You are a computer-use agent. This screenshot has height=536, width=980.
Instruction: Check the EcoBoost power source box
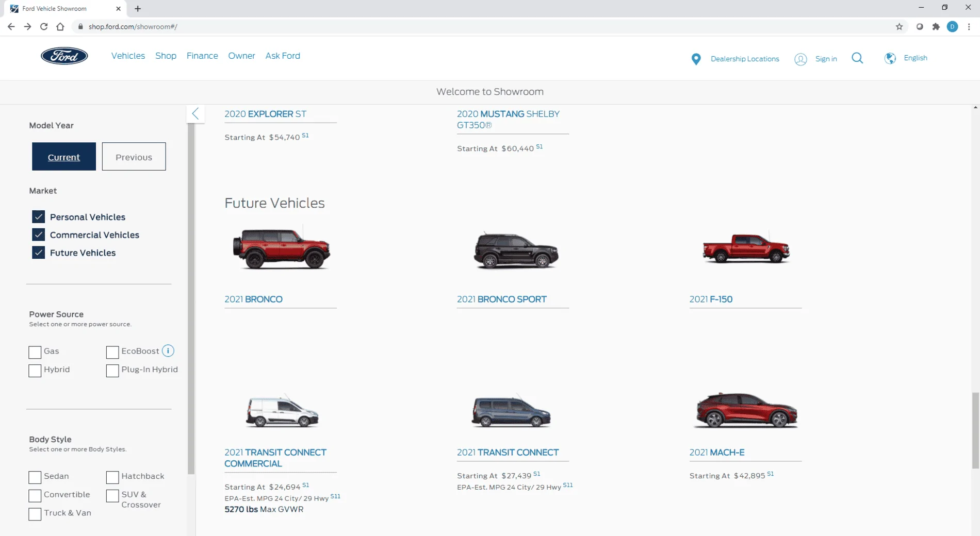[112, 352]
